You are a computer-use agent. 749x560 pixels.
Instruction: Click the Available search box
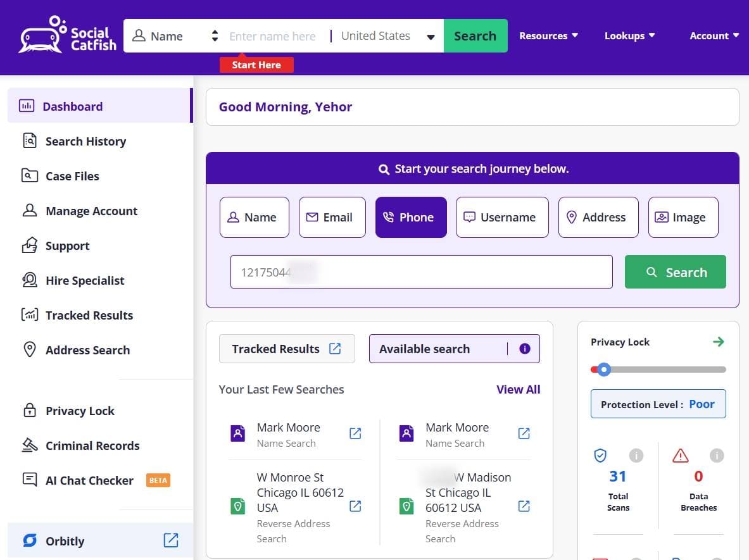click(454, 349)
